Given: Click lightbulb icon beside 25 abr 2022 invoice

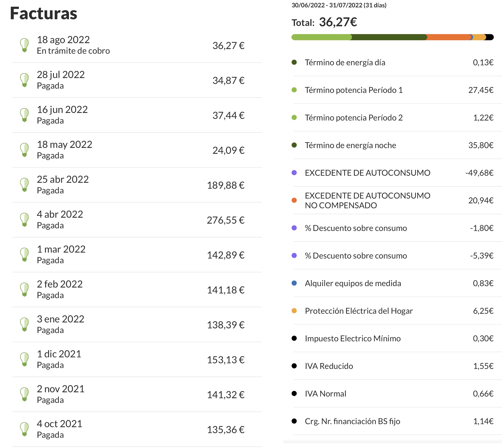Looking at the screenshot, I should click(x=24, y=185).
